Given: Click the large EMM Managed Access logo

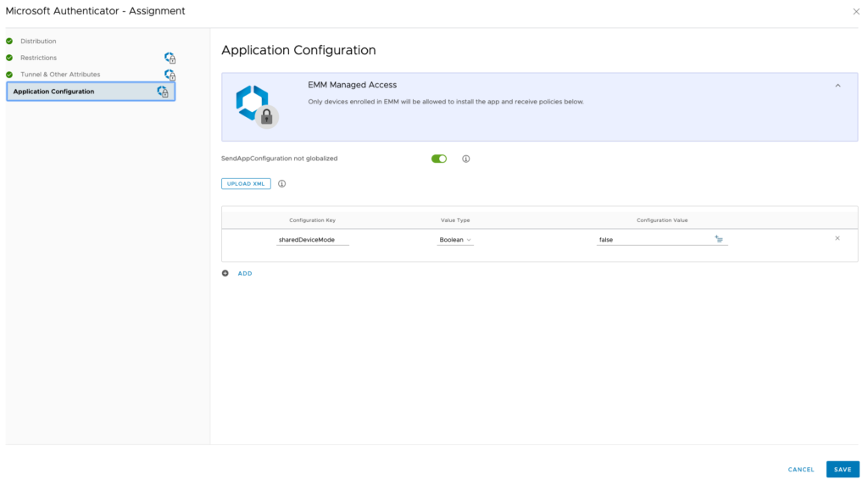Looking at the screenshot, I should 256,106.
